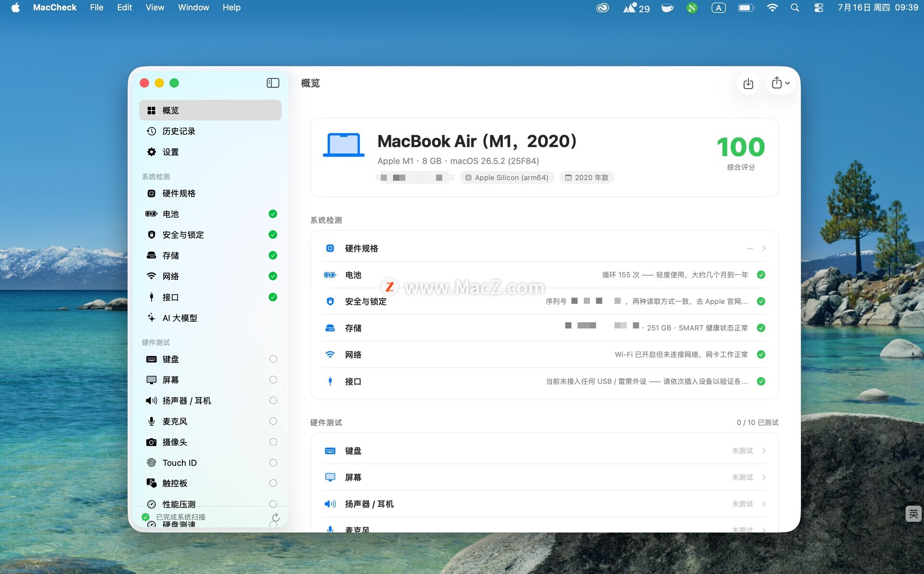Click the 接口 plug icon in sidebar
This screenshot has height=574, width=924.
point(152,297)
